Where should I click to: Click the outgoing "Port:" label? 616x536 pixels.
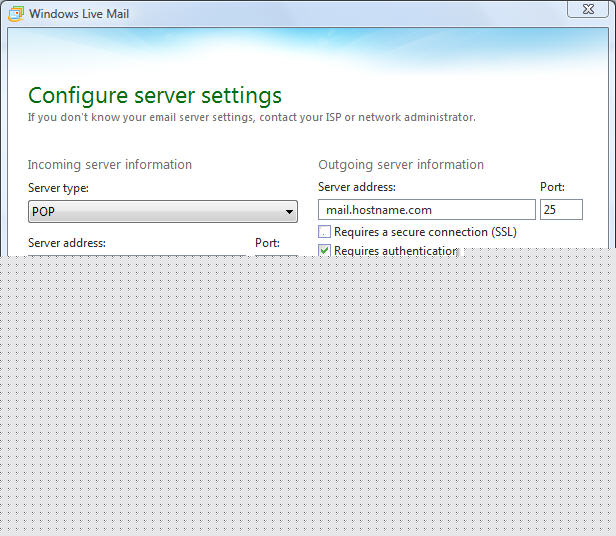tap(552, 187)
